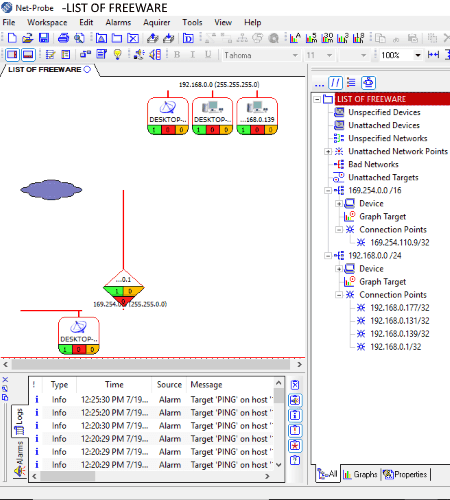Open the View menu
The image size is (450, 500).
coord(223,22)
